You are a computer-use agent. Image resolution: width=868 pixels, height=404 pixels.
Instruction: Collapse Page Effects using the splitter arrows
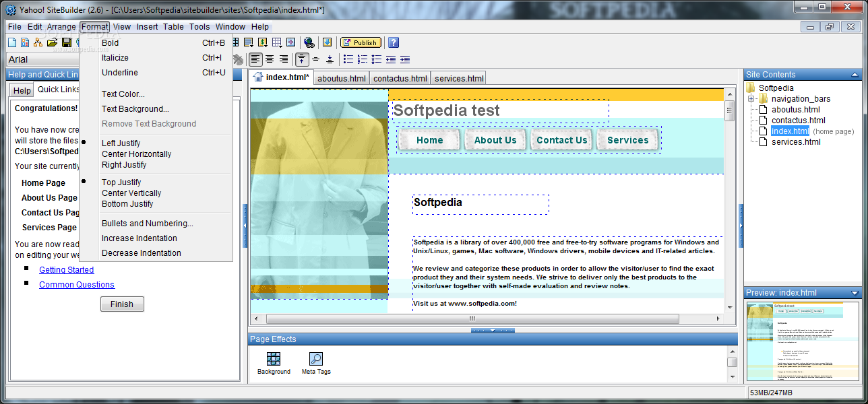[493, 331]
